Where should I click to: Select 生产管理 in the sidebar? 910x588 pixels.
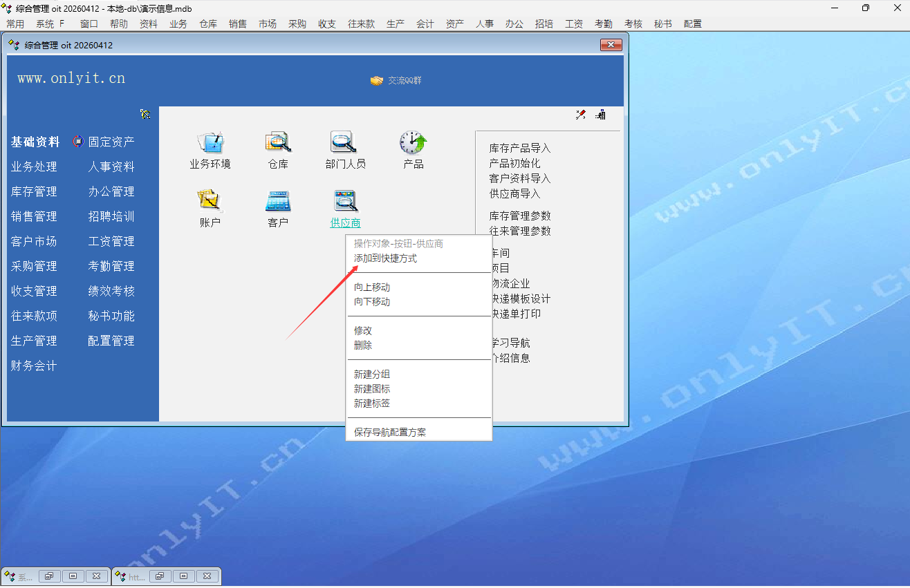click(34, 341)
